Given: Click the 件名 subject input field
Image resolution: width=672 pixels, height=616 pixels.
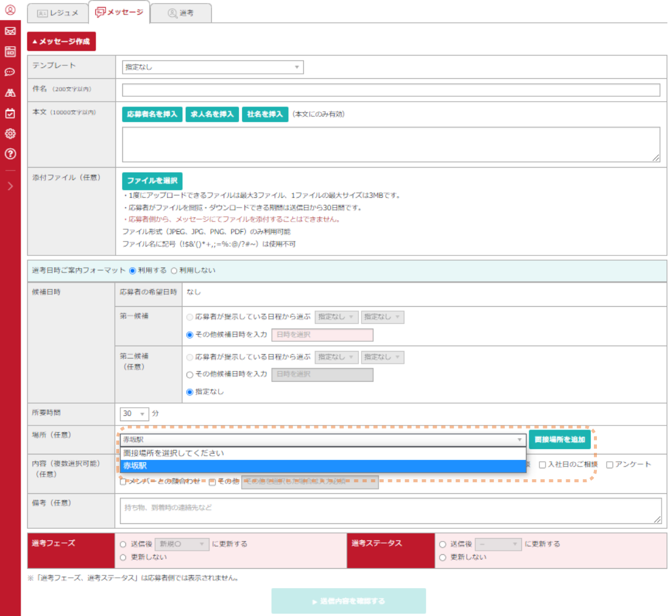Looking at the screenshot, I should tap(390, 90).
